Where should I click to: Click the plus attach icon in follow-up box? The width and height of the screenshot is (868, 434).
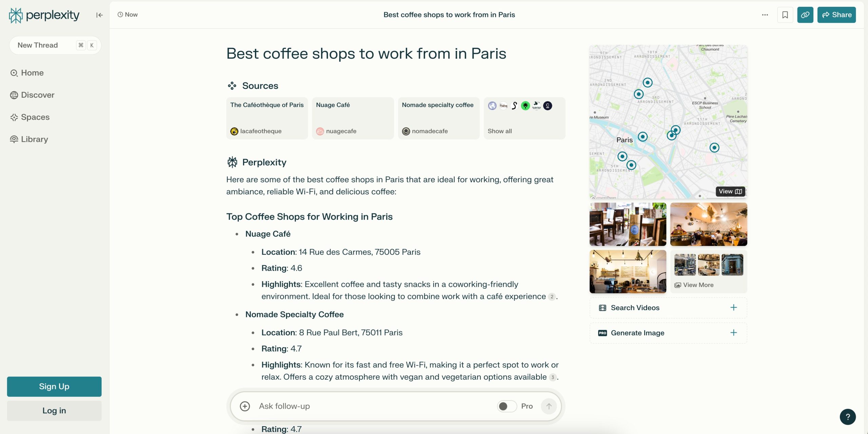pos(245,406)
